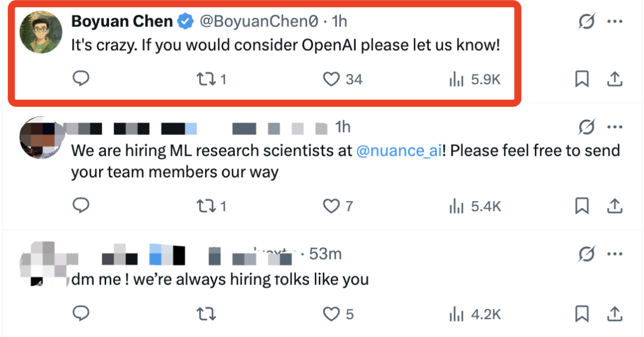Share the ML research scientists tweet
The width and height of the screenshot is (644, 337).
615,206
